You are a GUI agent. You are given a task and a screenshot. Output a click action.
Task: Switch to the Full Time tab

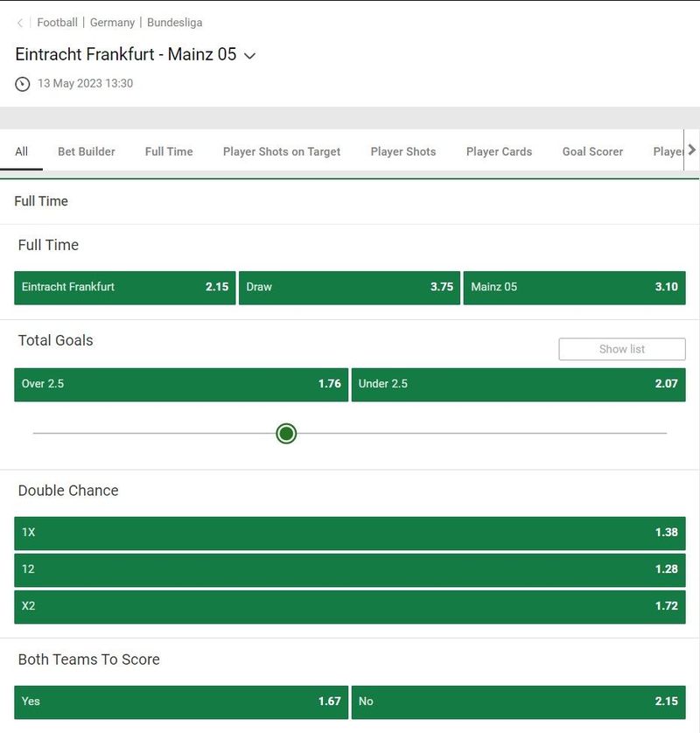pyautogui.click(x=169, y=151)
